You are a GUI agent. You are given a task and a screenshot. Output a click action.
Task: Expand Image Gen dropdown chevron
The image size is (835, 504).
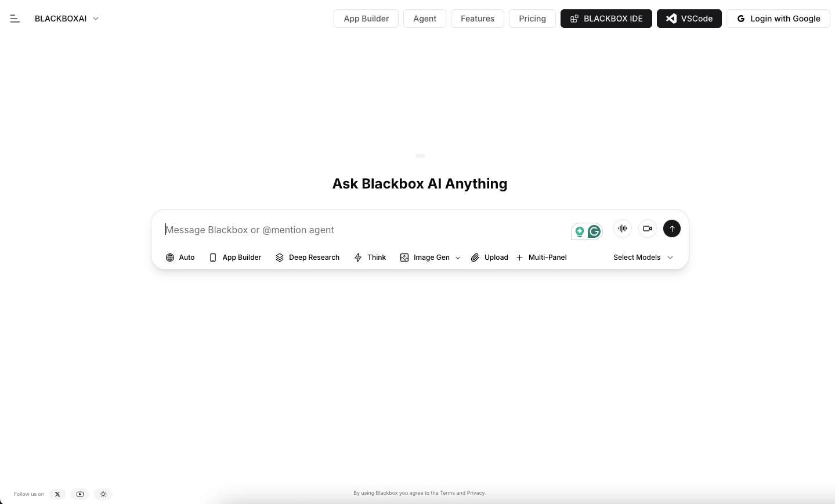tap(458, 258)
